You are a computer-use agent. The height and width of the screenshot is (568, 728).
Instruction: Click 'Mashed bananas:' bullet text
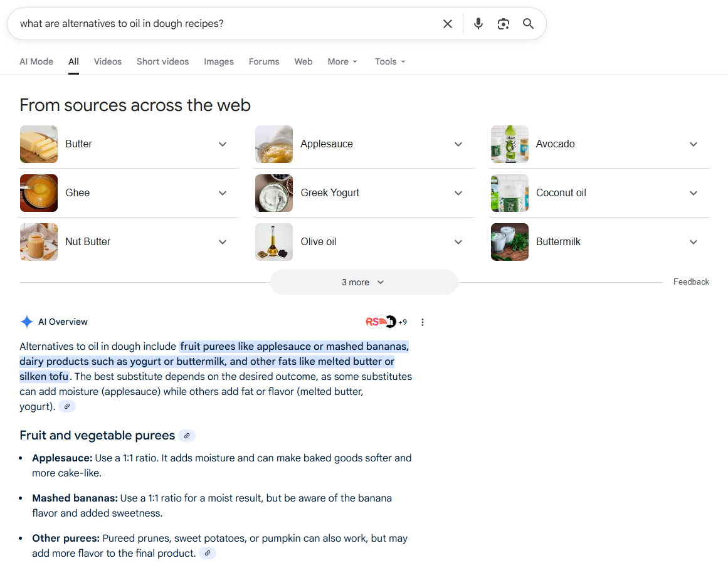tap(75, 498)
